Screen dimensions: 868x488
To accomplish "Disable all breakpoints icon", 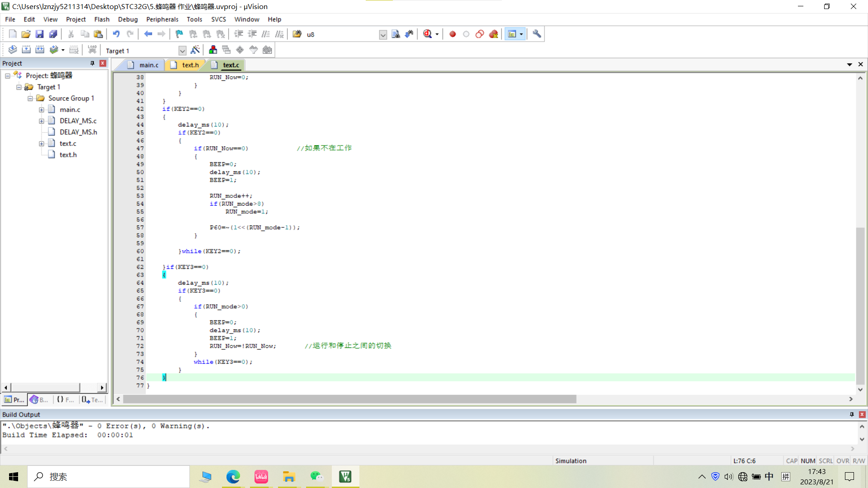I will (480, 34).
